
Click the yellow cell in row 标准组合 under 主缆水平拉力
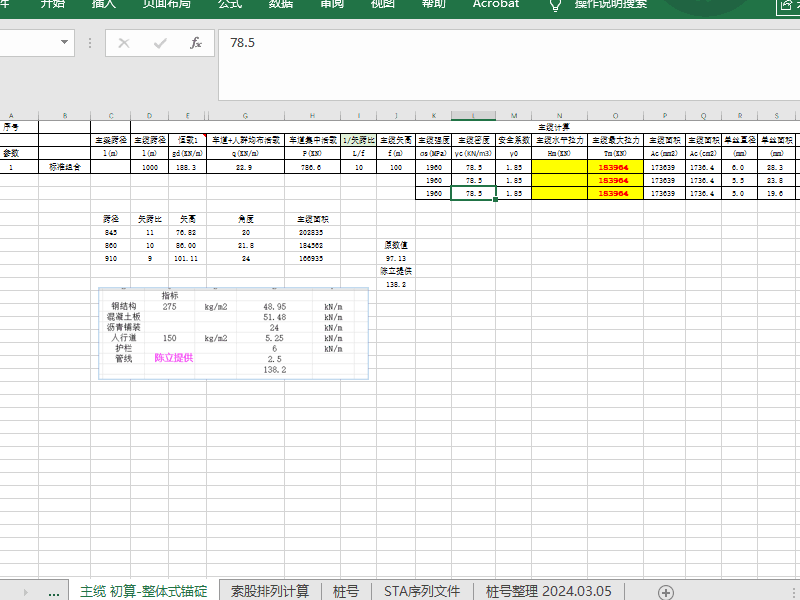[x=559, y=167]
